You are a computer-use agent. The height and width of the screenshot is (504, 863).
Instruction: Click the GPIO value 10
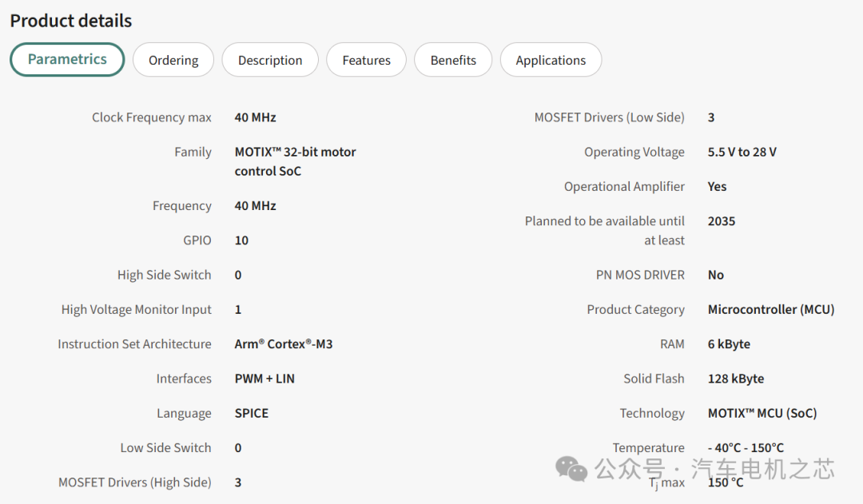click(241, 240)
